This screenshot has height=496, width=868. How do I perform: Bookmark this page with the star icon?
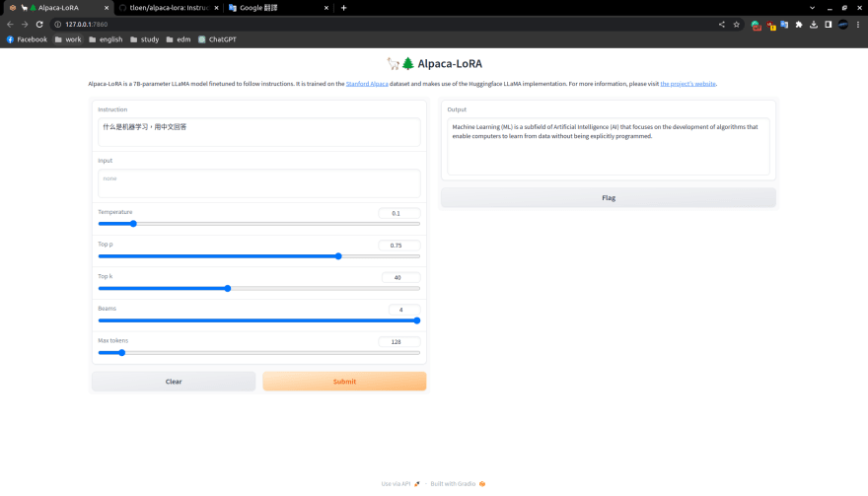pos(736,25)
